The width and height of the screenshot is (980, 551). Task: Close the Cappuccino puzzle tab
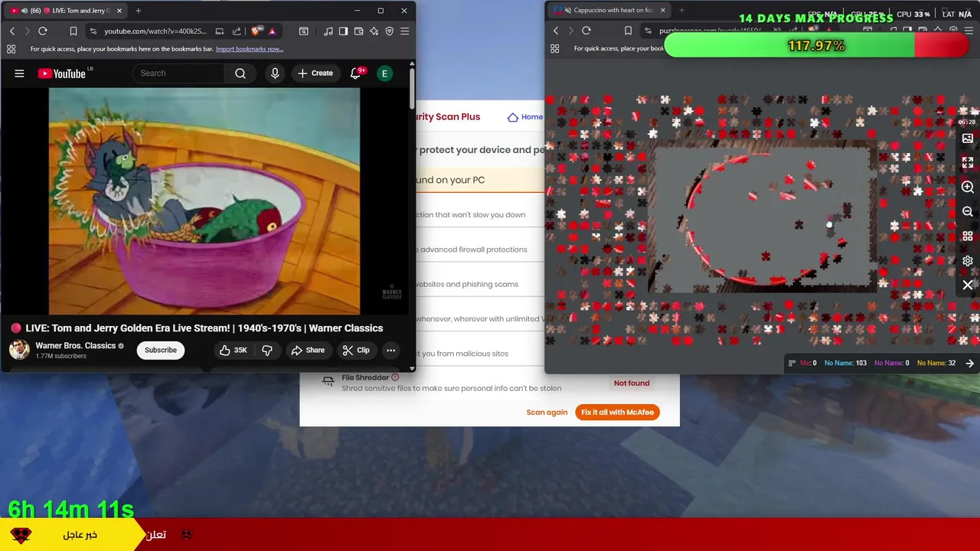(x=663, y=10)
